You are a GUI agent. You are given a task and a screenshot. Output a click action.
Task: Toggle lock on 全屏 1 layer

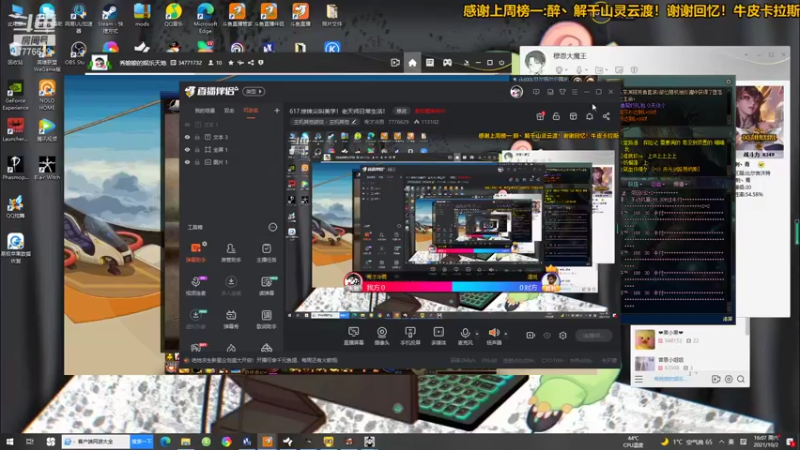point(197,149)
